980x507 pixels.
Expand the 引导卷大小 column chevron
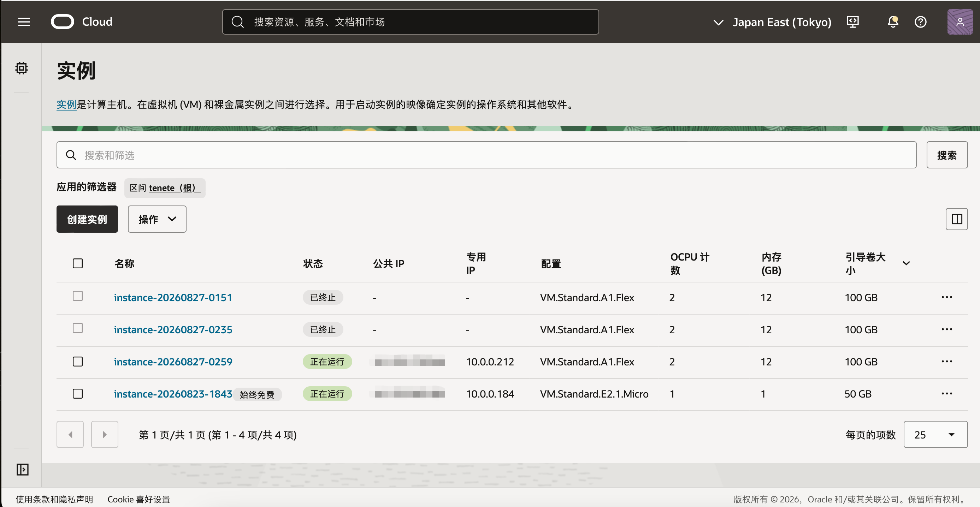point(906,263)
